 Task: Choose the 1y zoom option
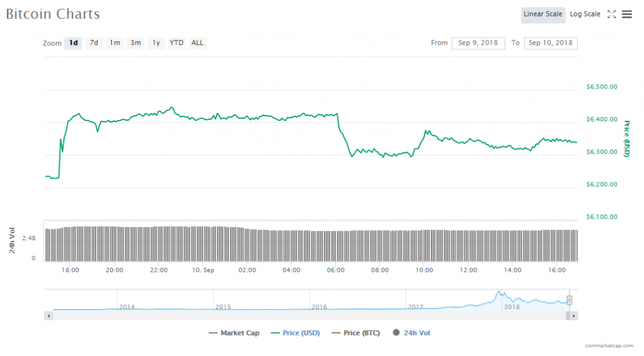click(156, 43)
